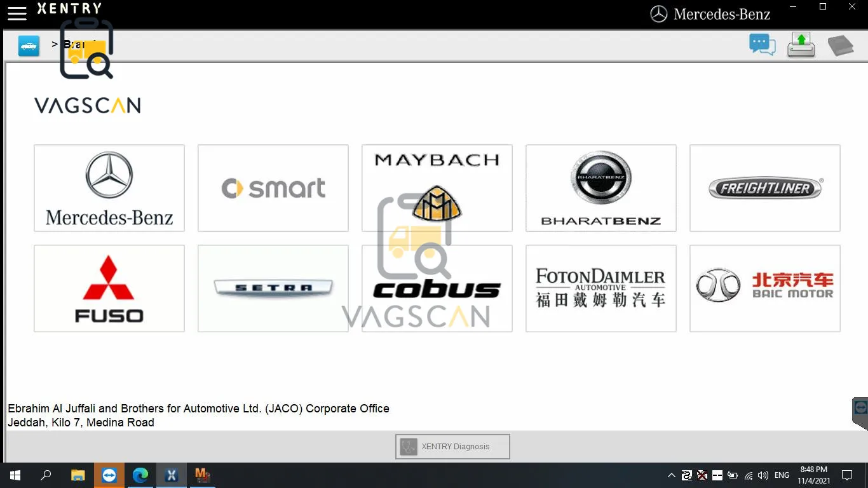Click the blue vehicle icon in the breadcrumb bar
Screen dimensions: 868x488
29,46
